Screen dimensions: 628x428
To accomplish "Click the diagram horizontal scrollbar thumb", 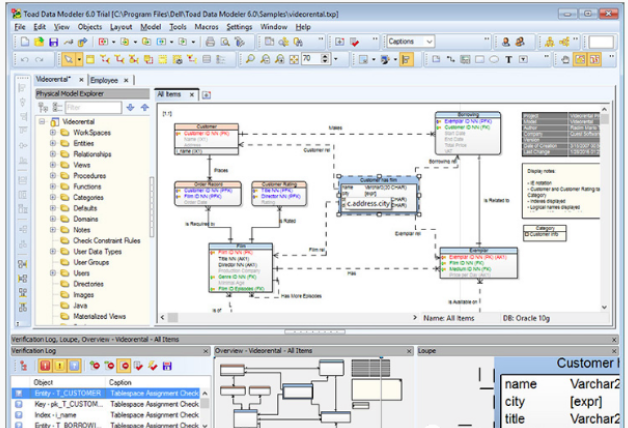I will click(x=173, y=317).
